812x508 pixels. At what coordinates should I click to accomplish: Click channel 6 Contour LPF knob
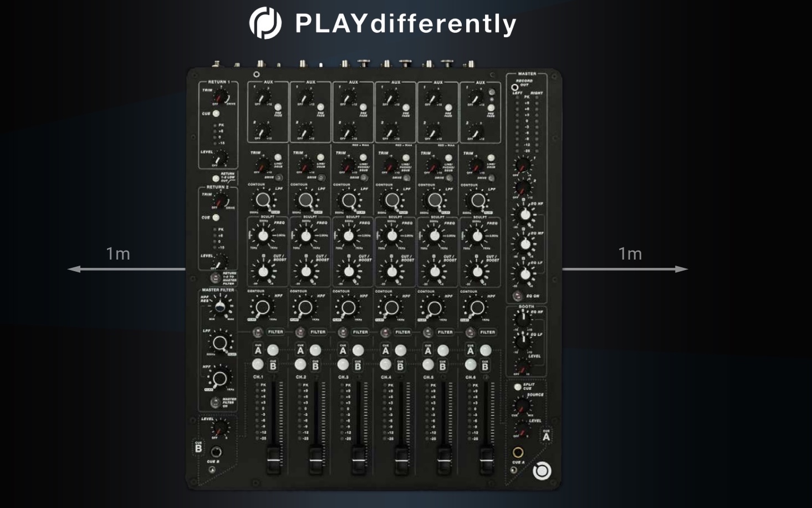[x=477, y=200]
